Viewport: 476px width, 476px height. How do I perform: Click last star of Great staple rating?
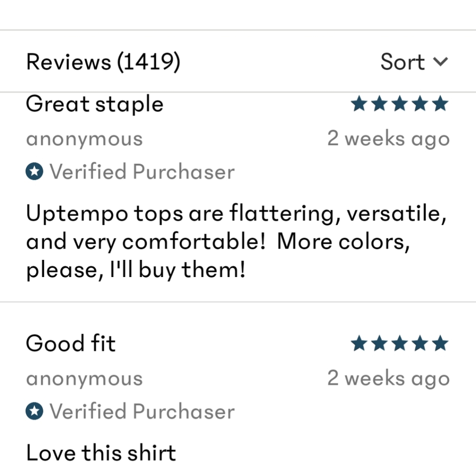coord(441,103)
